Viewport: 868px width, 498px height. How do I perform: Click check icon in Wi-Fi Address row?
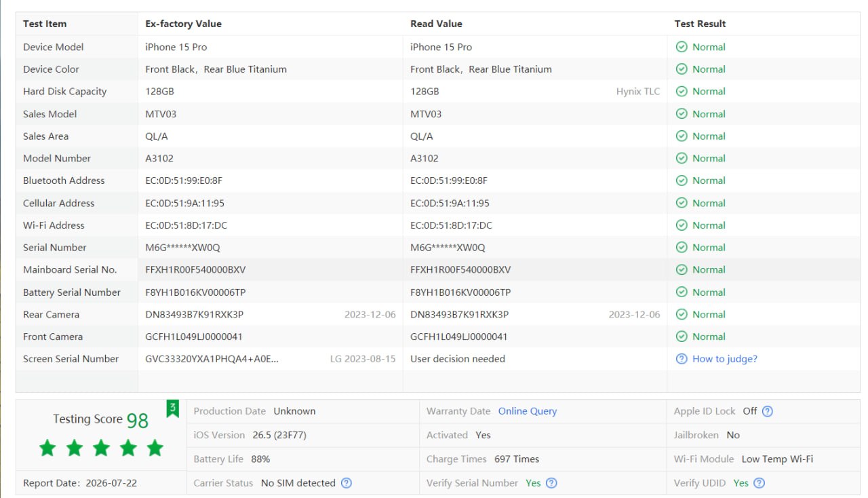point(682,225)
